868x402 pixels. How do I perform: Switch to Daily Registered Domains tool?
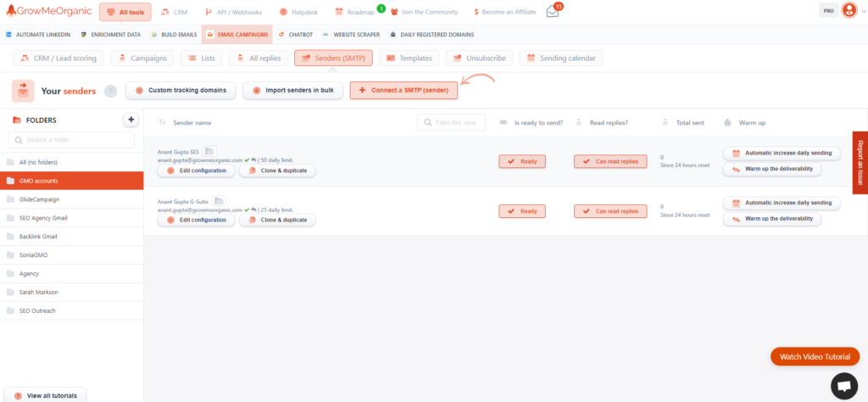click(431, 34)
